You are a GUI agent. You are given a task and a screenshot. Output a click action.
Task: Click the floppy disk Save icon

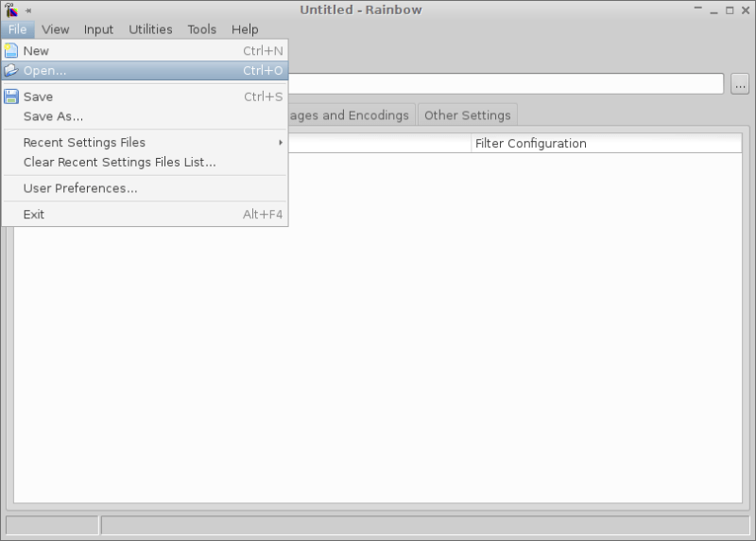pyautogui.click(x=11, y=96)
